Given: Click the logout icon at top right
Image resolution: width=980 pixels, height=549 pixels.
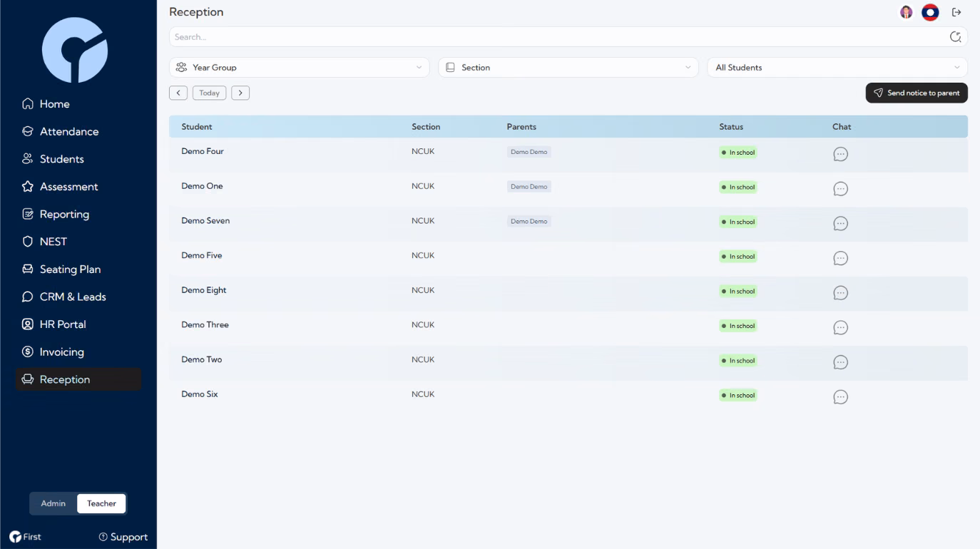Looking at the screenshot, I should [x=957, y=12].
